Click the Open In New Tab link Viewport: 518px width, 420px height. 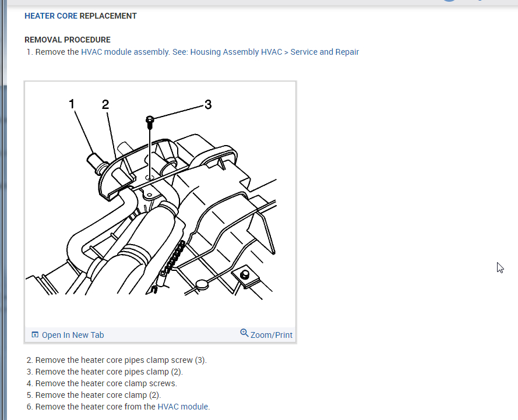click(x=73, y=335)
